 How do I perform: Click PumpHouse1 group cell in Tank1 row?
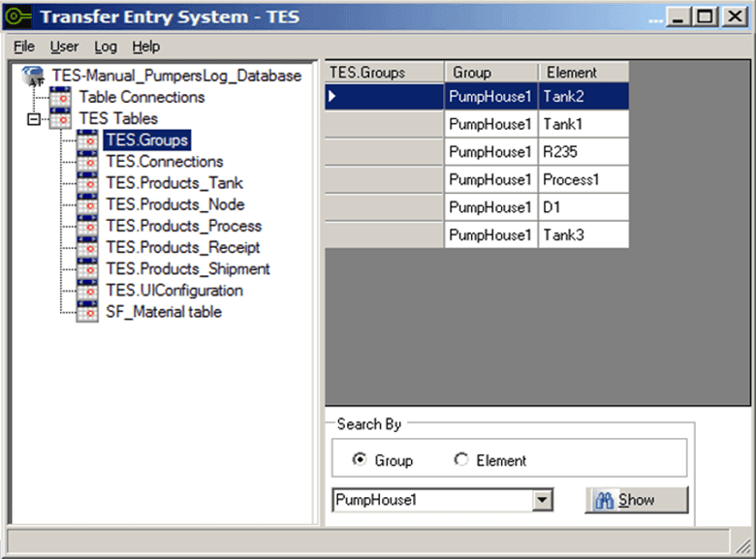(x=490, y=124)
